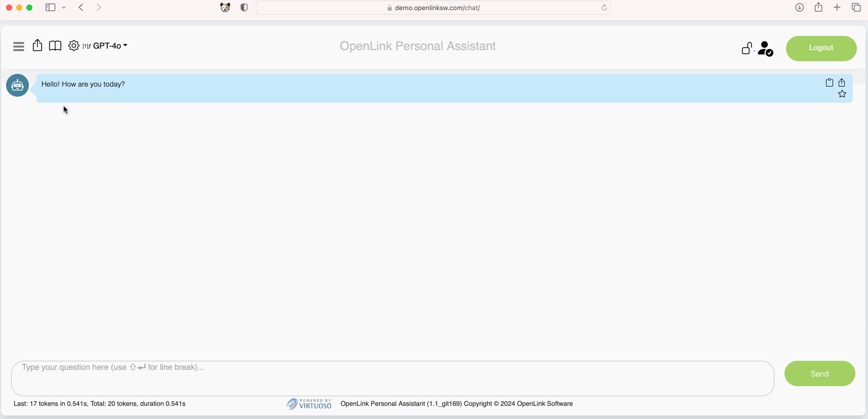Toggle the Safari sidebar button

tap(50, 8)
